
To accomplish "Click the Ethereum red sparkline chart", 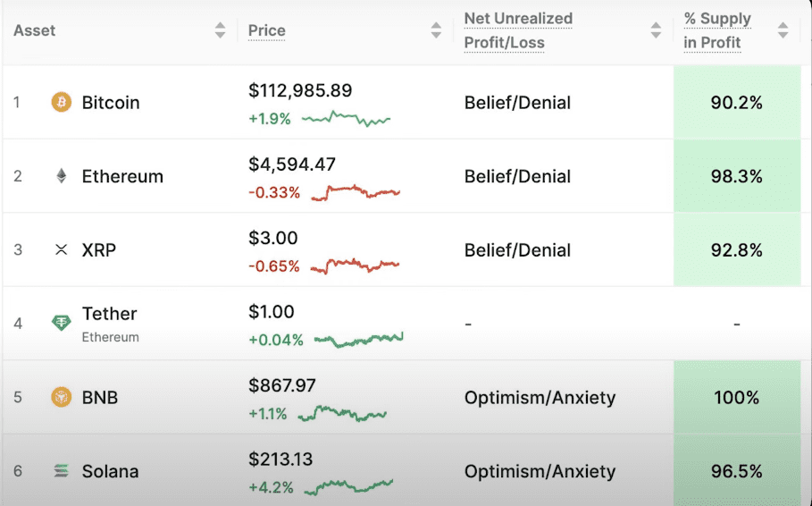I will tap(356, 191).
